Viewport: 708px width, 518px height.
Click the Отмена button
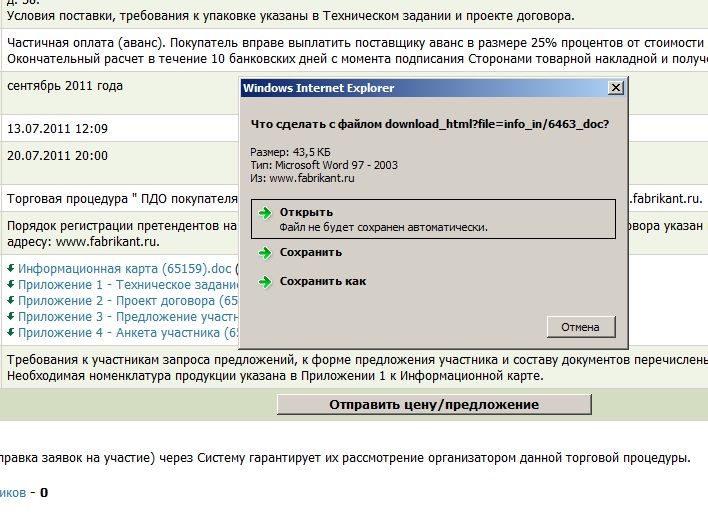point(581,327)
